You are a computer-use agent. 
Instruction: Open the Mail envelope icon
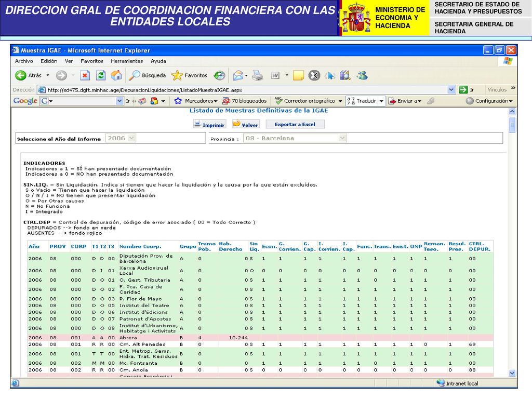(238, 75)
